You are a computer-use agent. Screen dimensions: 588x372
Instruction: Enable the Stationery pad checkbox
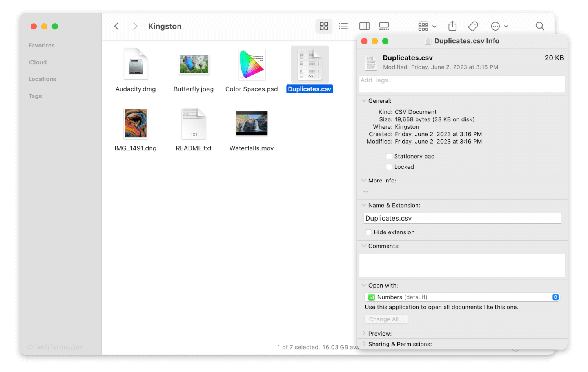389,156
